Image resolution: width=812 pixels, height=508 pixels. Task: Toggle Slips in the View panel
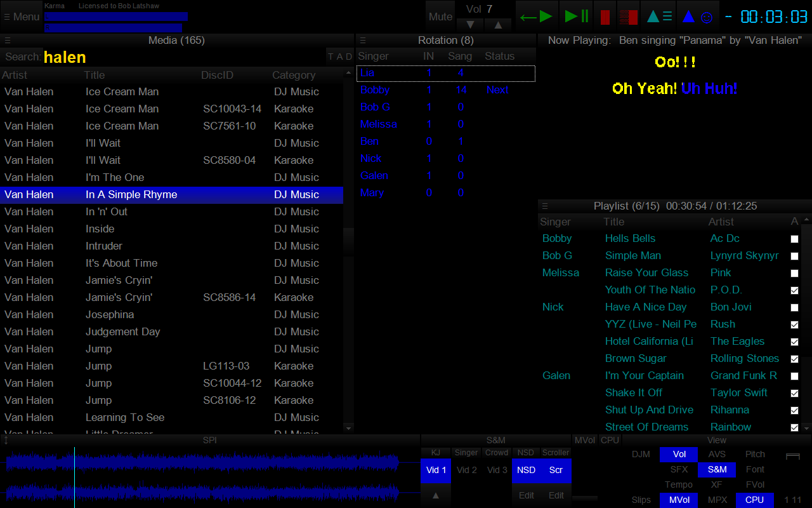coord(641,500)
